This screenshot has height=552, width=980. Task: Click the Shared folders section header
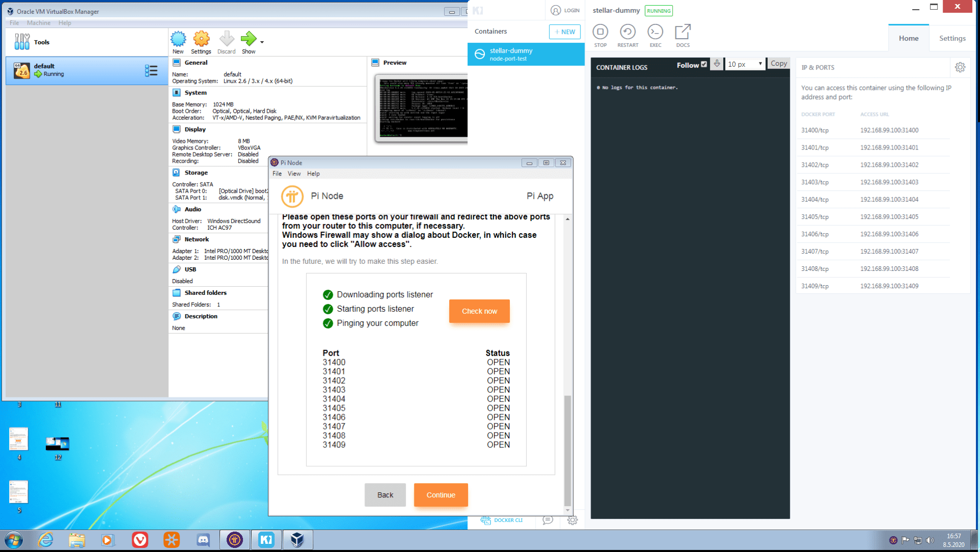pos(205,293)
